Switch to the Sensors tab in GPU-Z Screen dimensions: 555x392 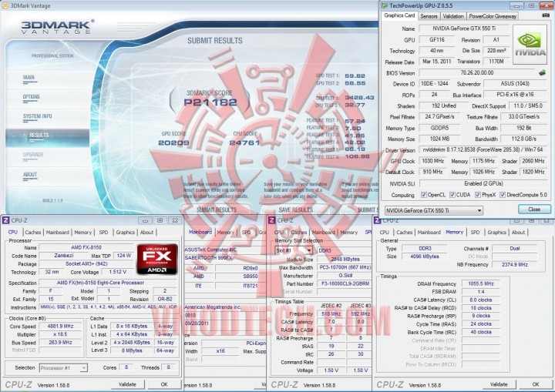tap(429, 16)
